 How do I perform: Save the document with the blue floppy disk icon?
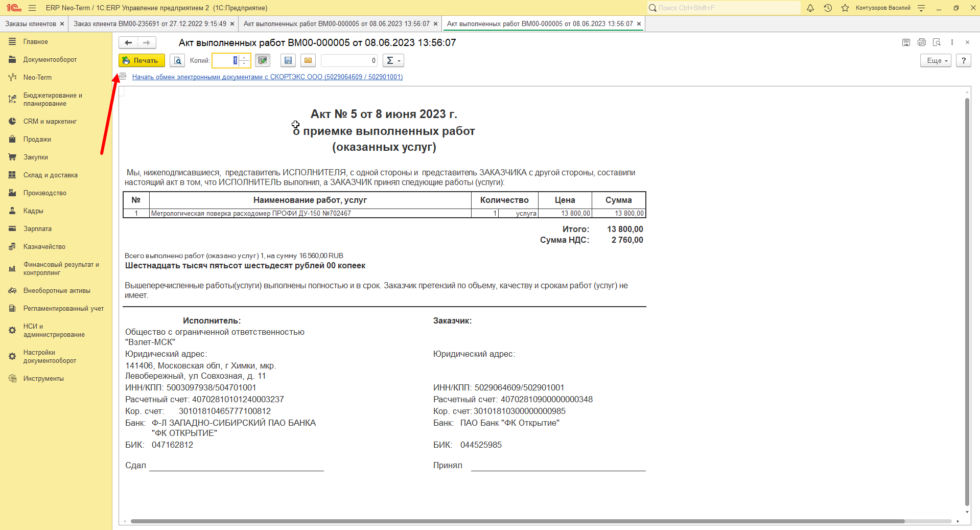[288, 60]
